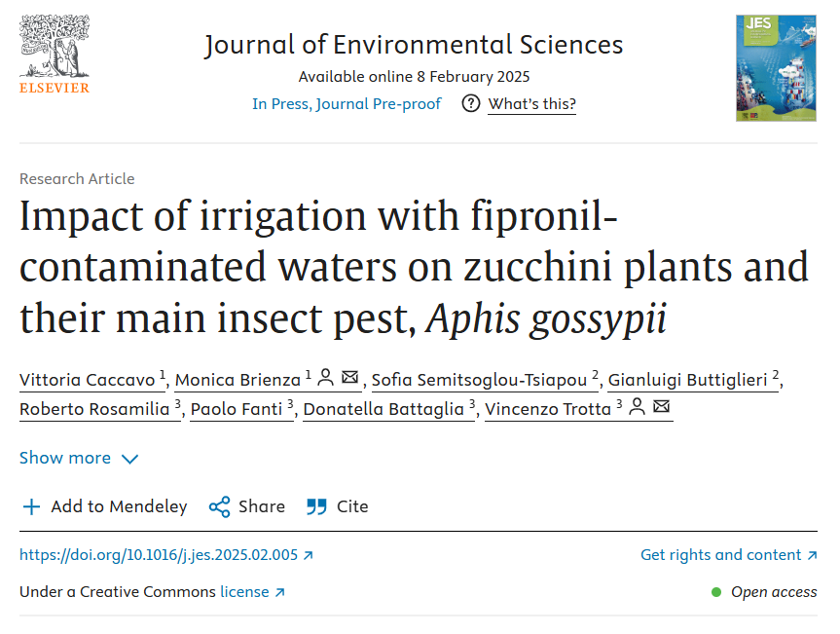
Task: Open the What's this? explanation
Action: [x=532, y=103]
